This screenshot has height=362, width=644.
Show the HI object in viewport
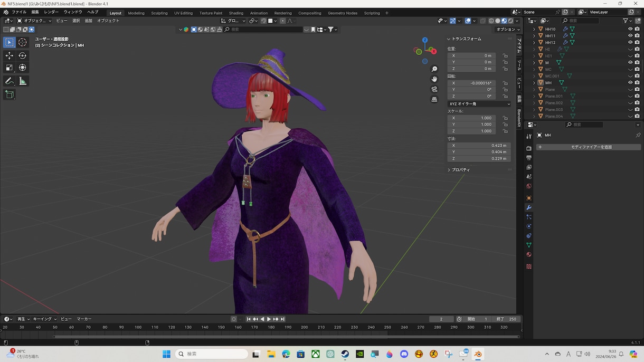630,49
